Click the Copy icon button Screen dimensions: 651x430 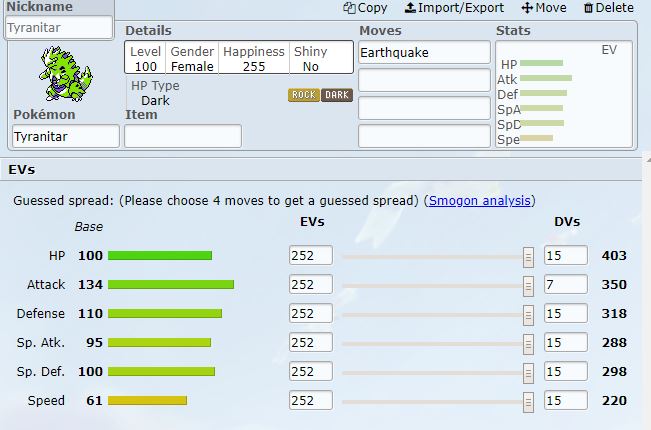coord(365,8)
